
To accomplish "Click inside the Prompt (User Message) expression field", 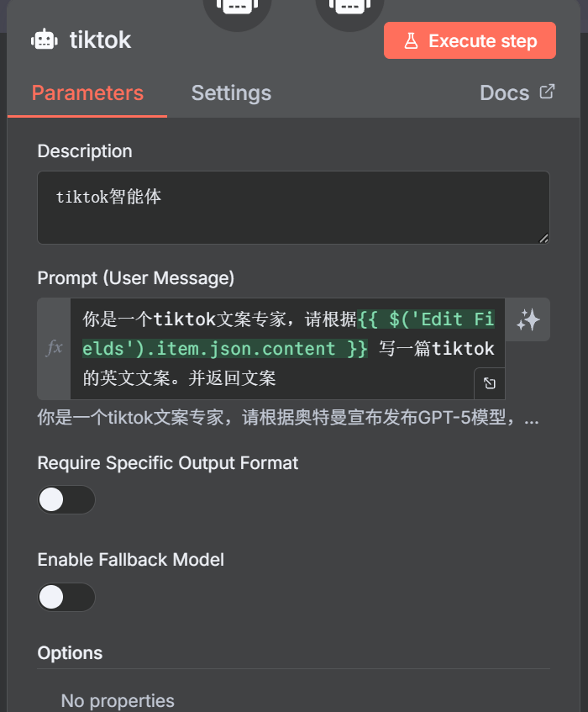I will [287, 349].
